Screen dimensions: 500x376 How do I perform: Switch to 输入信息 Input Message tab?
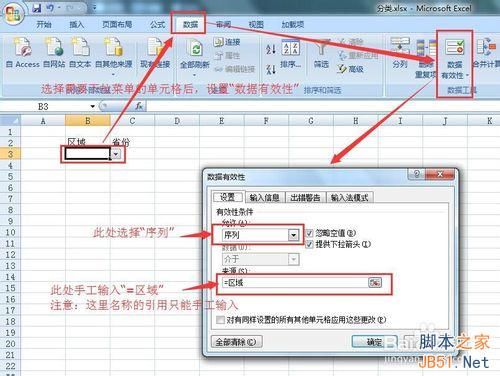point(265,198)
